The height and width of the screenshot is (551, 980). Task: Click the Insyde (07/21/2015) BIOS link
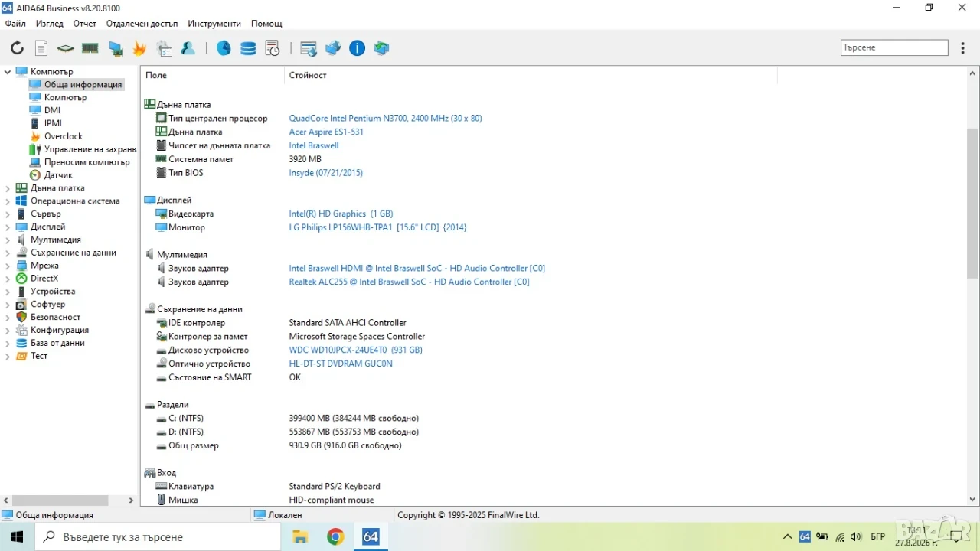[325, 173]
